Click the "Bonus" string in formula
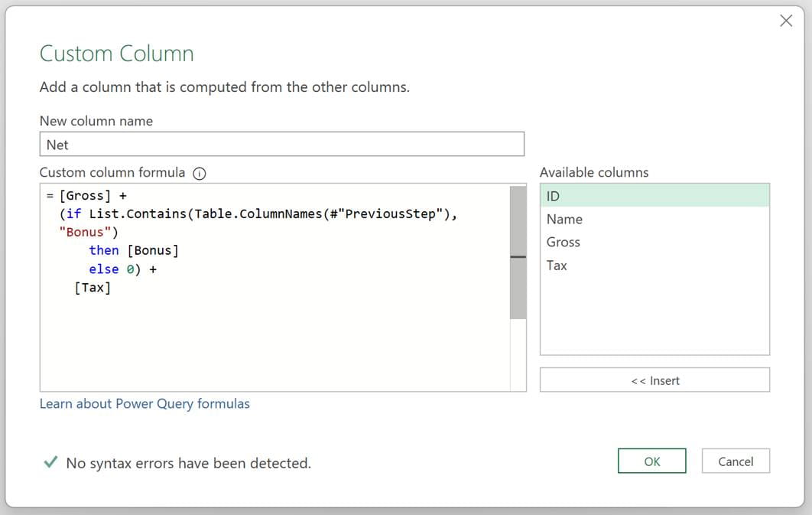 (85, 232)
